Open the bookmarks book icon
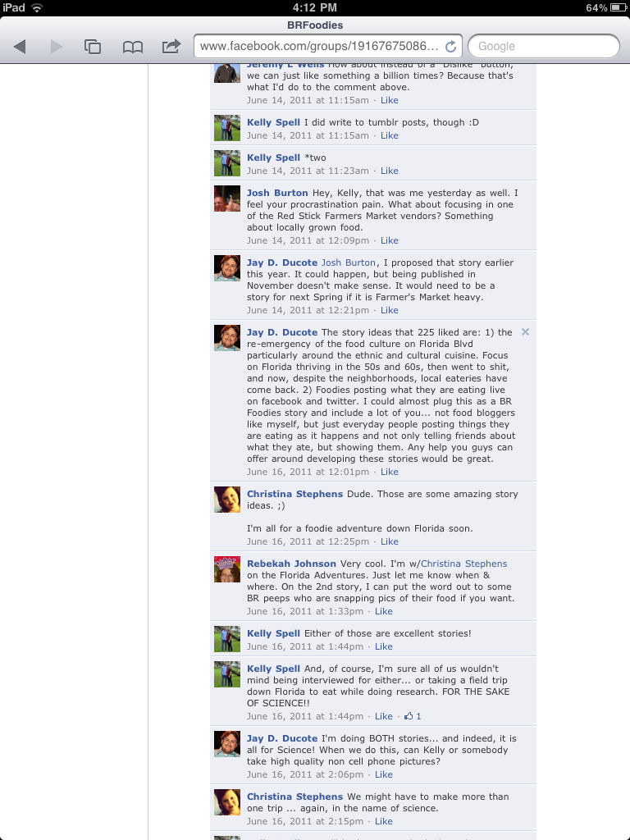Image resolution: width=630 pixels, height=840 pixels. coord(132,47)
